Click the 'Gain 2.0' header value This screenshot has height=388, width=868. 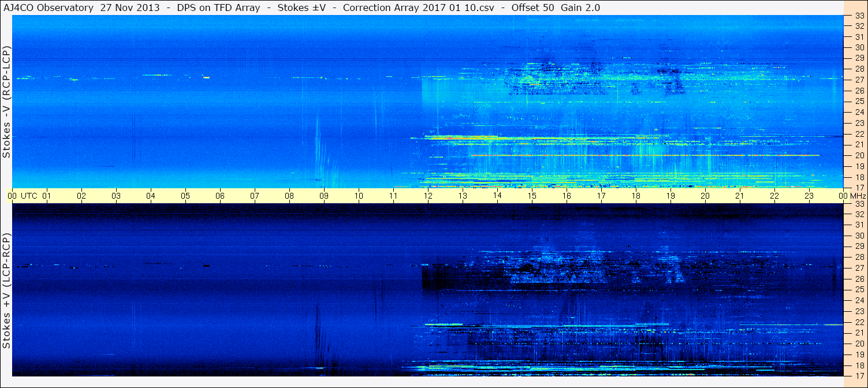580,8
